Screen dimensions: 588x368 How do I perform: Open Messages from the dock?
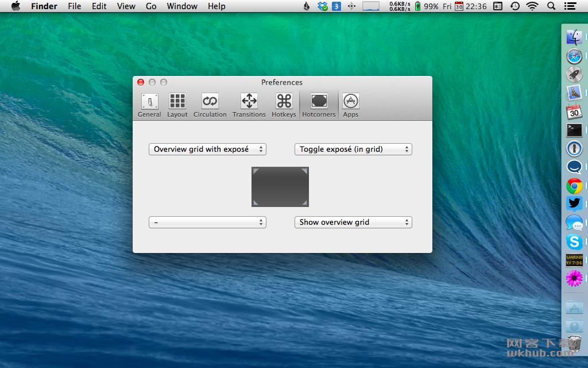574,223
